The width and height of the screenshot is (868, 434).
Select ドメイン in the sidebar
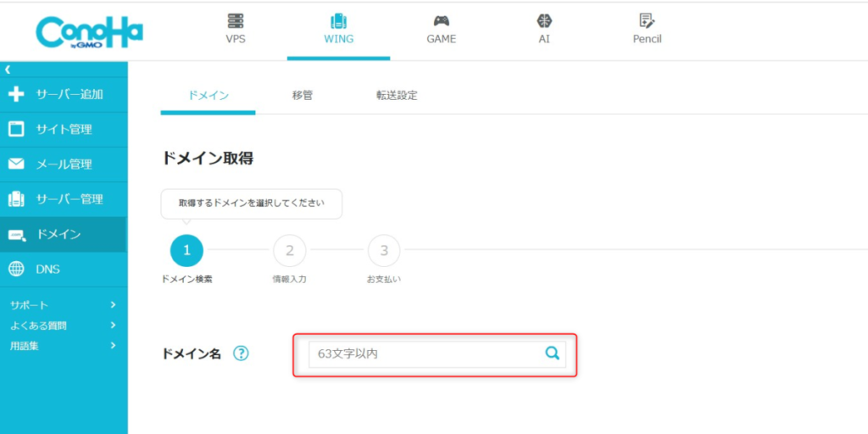(x=58, y=234)
